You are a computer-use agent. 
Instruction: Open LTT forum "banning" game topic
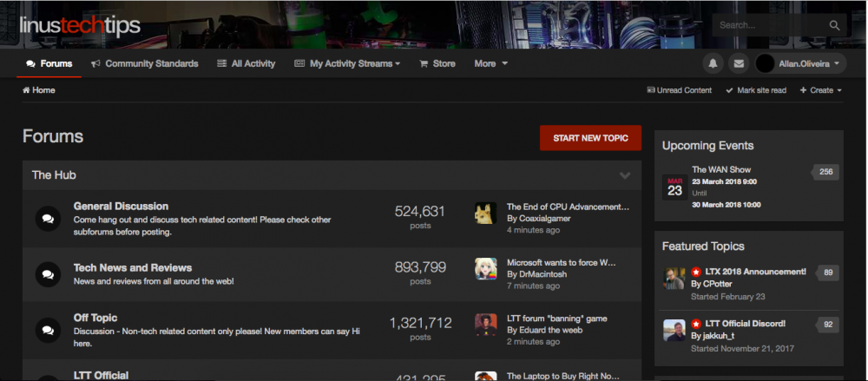pos(557,319)
